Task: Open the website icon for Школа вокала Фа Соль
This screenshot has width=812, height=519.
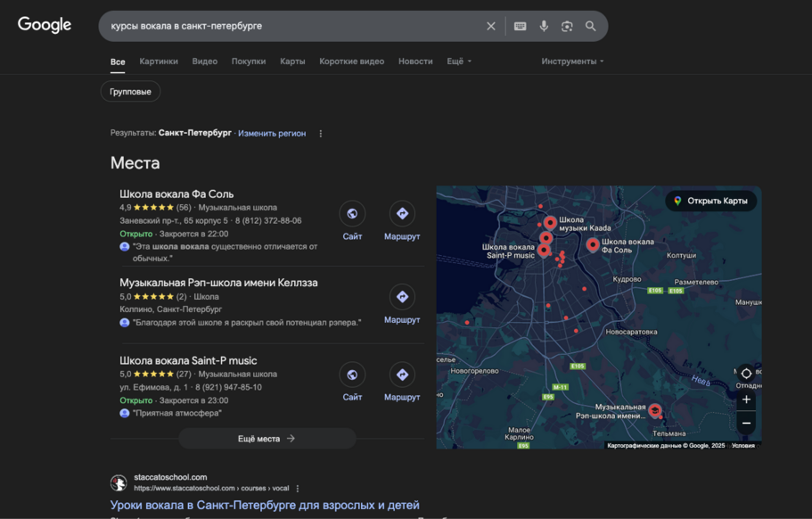Action: (352, 213)
